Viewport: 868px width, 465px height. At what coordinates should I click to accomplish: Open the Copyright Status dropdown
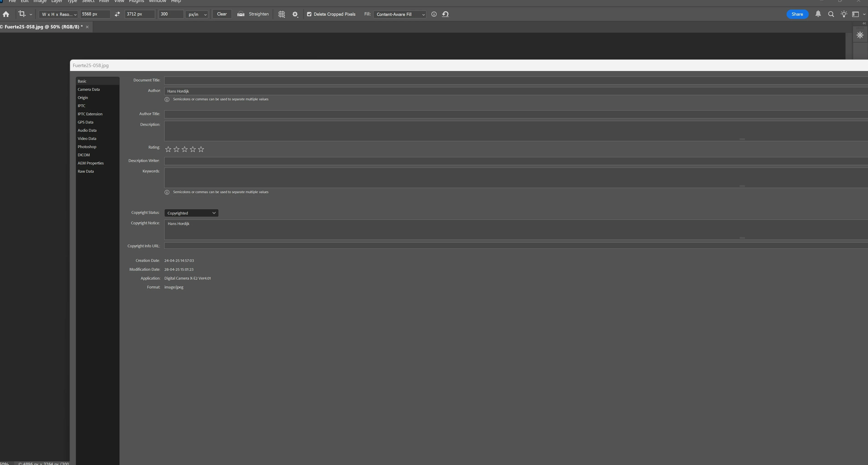pyautogui.click(x=191, y=213)
